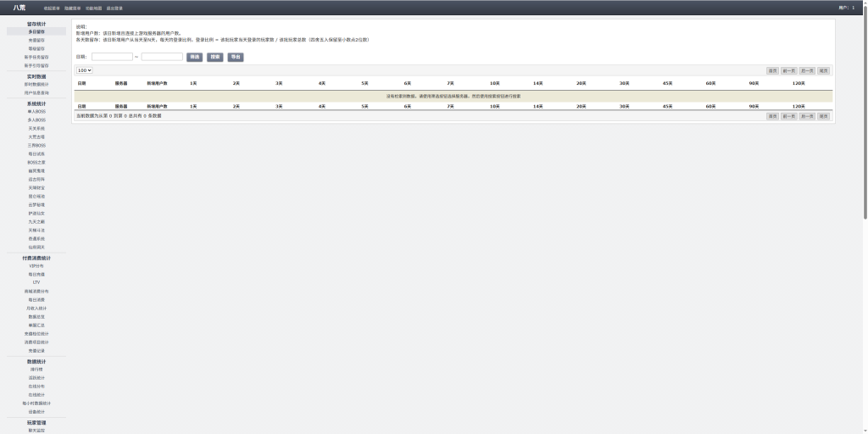Click the end date input field

(162, 57)
